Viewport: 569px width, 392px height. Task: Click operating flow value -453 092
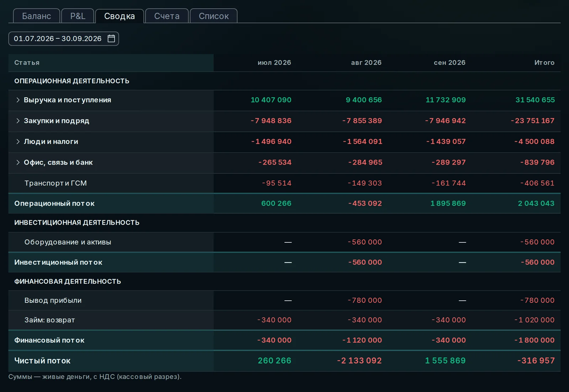click(365, 204)
